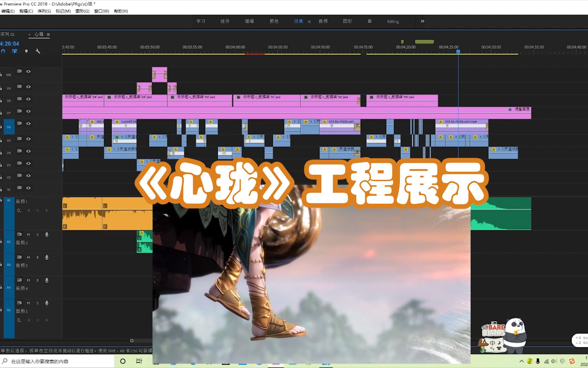588x368 pixels.
Task: Open Windows Task View button
Action: 139,361
